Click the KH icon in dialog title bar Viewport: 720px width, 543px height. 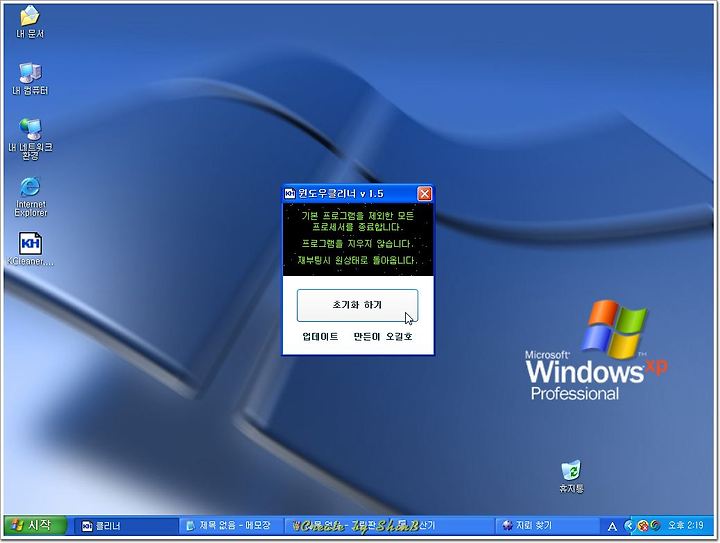point(290,194)
